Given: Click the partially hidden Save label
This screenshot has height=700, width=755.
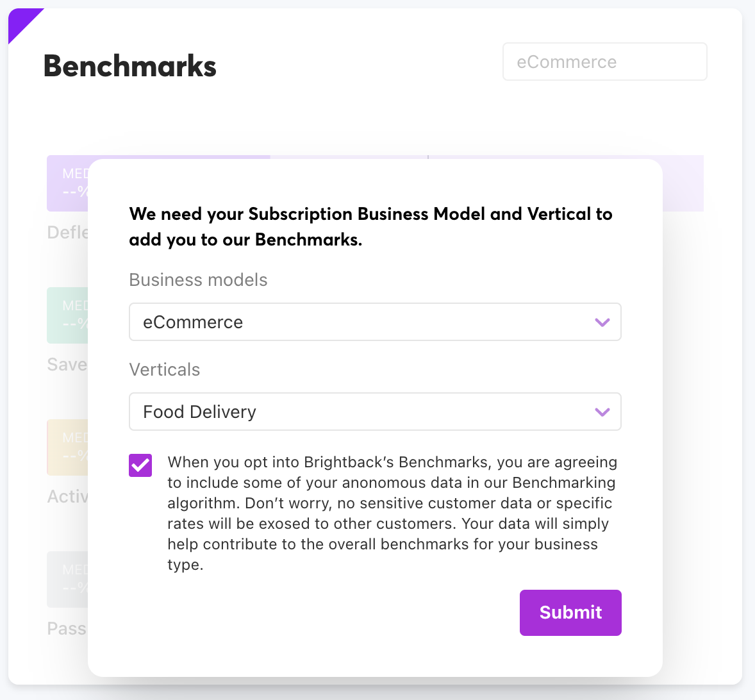Looking at the screenshot, I should coord(67,365).
